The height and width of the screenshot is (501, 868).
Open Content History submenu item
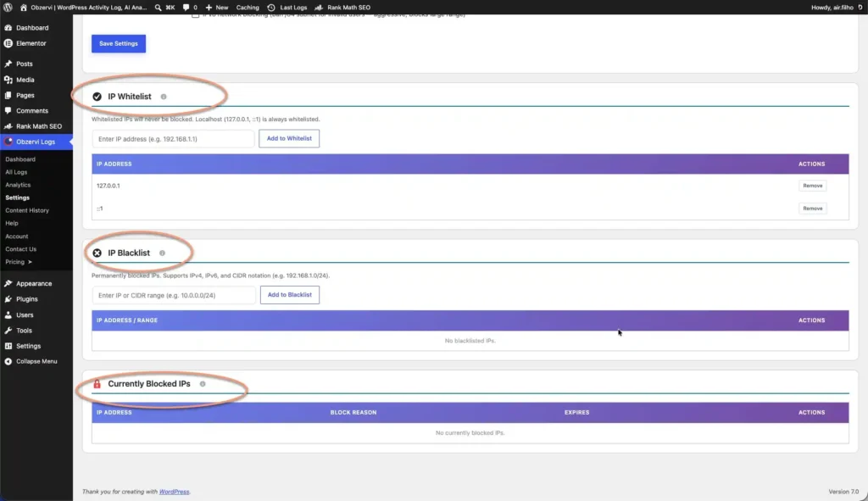pos(27,210)
